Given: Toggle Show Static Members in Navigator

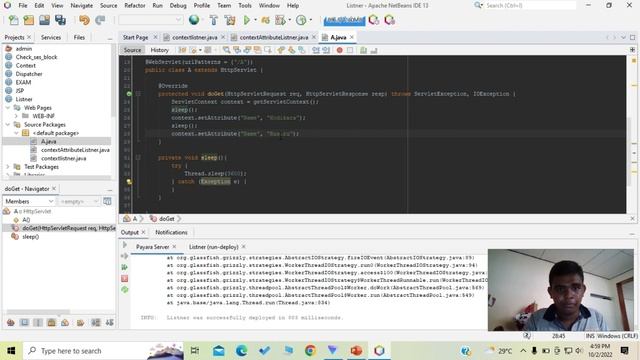Looking at the screenshot, I should pyautogui.click(x=38, y=323).
